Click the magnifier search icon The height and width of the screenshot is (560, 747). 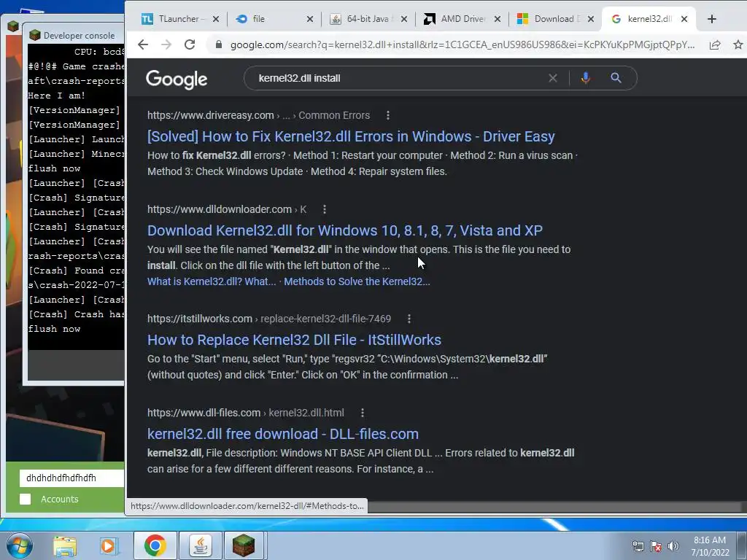click(x=616, y=78)
